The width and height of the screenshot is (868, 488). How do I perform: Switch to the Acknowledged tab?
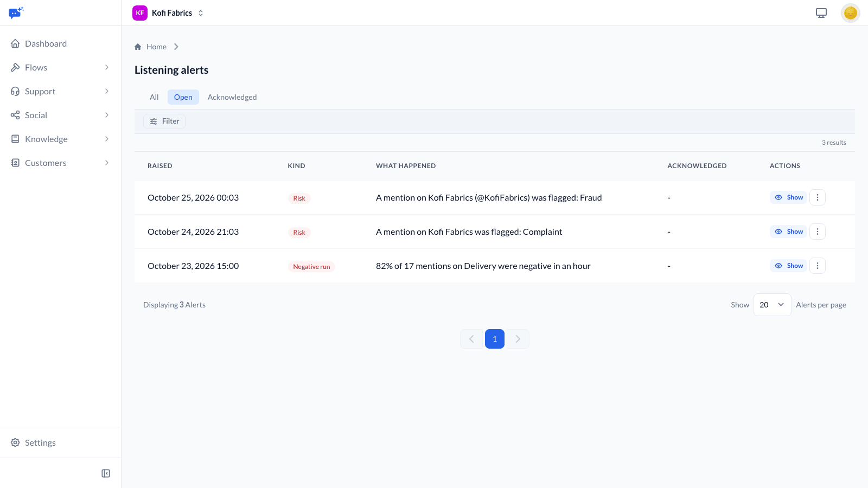pyautogui.click(x=232, y=97)
